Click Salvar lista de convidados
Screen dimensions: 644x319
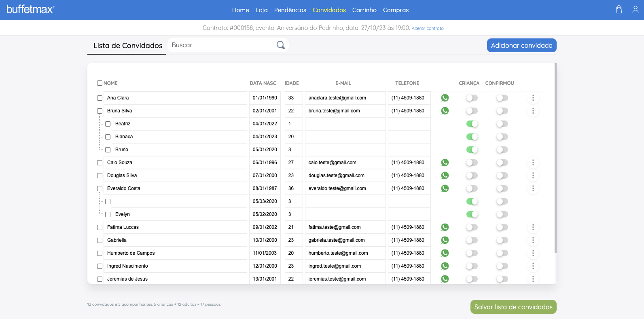(x=513, y=307)
